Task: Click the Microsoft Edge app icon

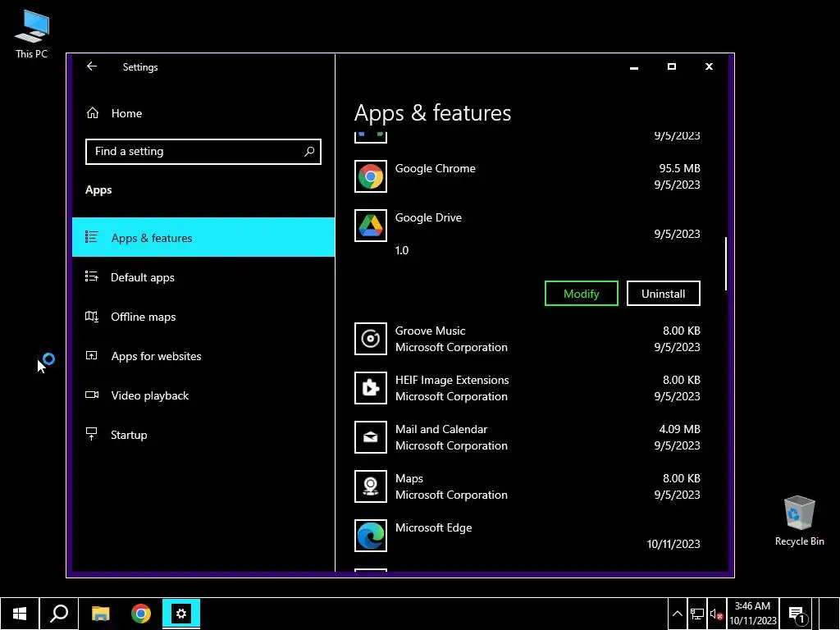Action: (x=370, y=536)
